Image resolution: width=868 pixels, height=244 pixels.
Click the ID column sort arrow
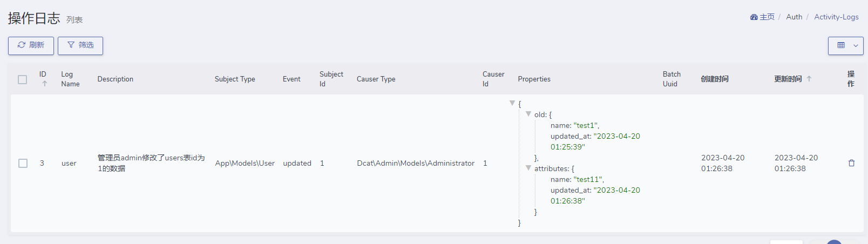pyautogui.click(x=45, y=84)
